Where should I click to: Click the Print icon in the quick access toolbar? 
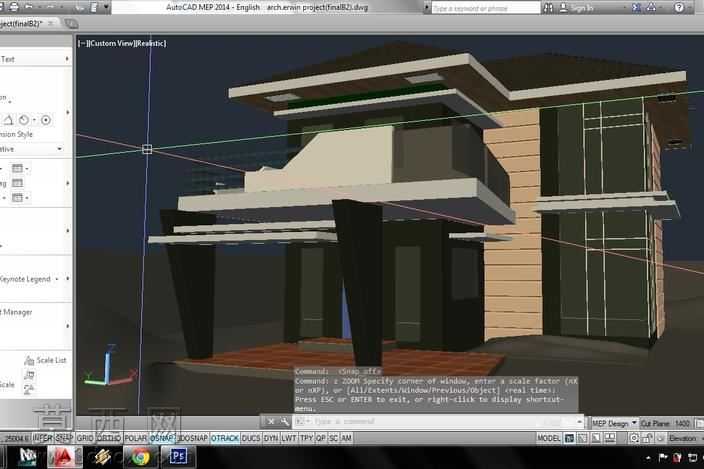click(13, 7)
